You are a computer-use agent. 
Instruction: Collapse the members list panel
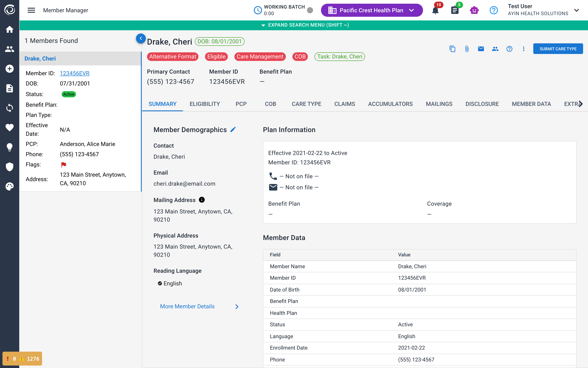point(141,38)
